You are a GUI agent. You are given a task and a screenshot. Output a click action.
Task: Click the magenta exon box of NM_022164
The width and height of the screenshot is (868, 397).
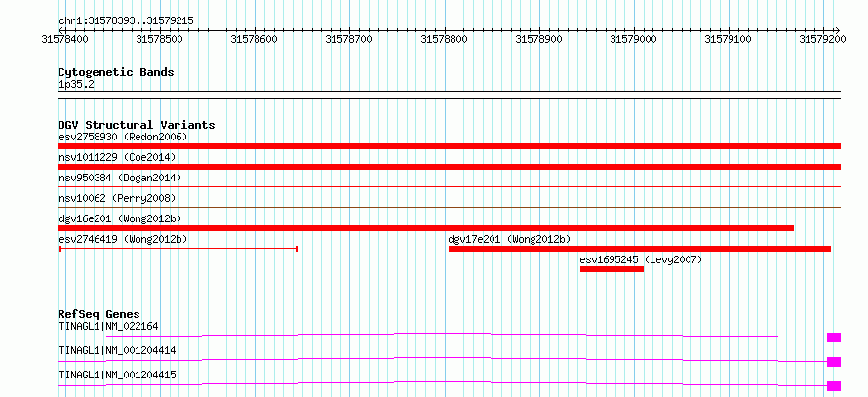834,337
